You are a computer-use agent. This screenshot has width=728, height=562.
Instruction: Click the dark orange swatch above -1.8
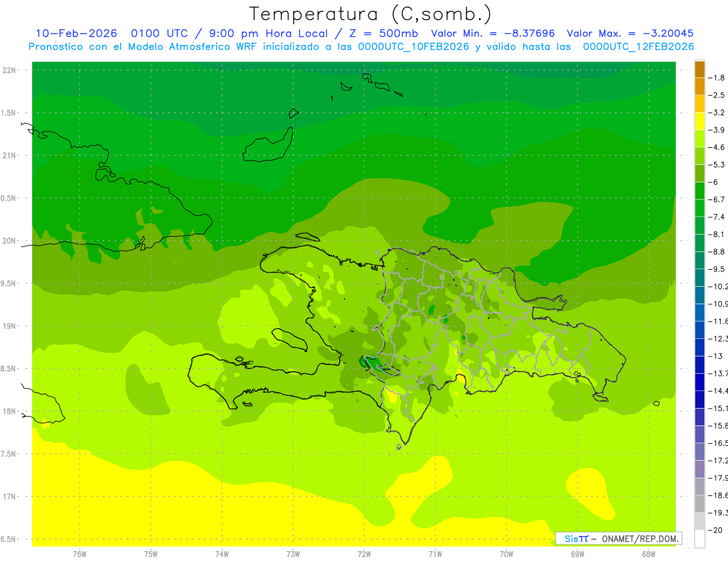pyautogui.click(x=699, y=69)
